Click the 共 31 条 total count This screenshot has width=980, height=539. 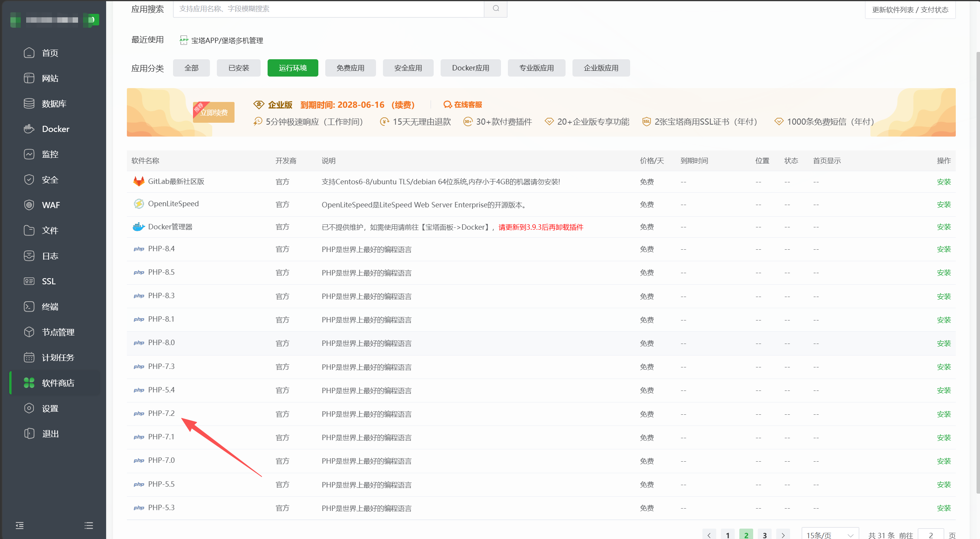click(882, 535)
